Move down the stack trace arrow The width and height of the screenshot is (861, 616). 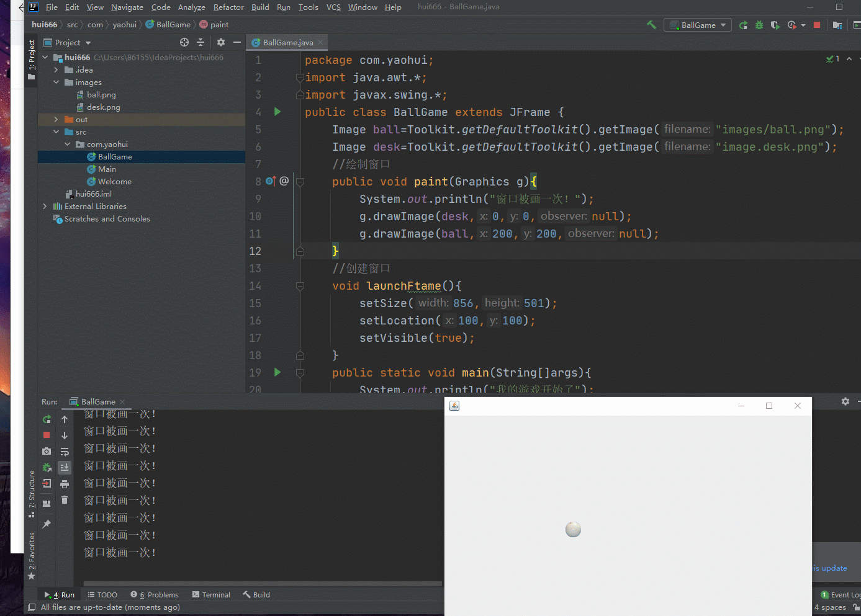65,435
